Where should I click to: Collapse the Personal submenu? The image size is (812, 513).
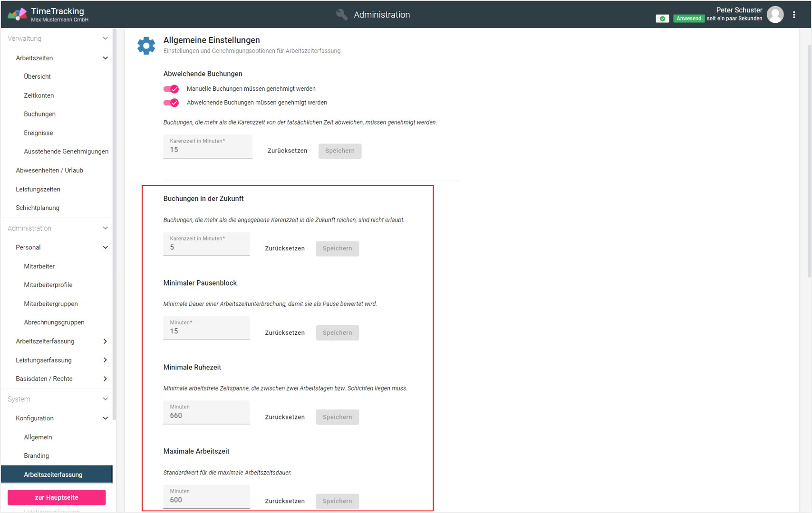105,247
